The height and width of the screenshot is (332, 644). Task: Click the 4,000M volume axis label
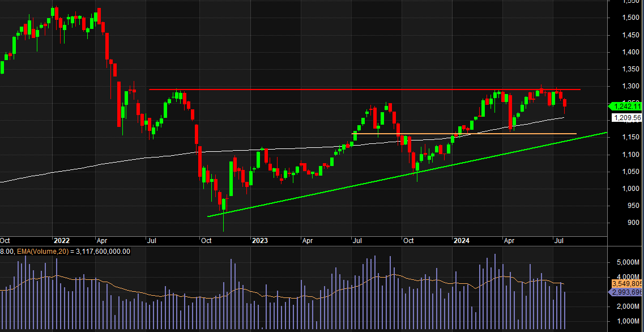628,277
